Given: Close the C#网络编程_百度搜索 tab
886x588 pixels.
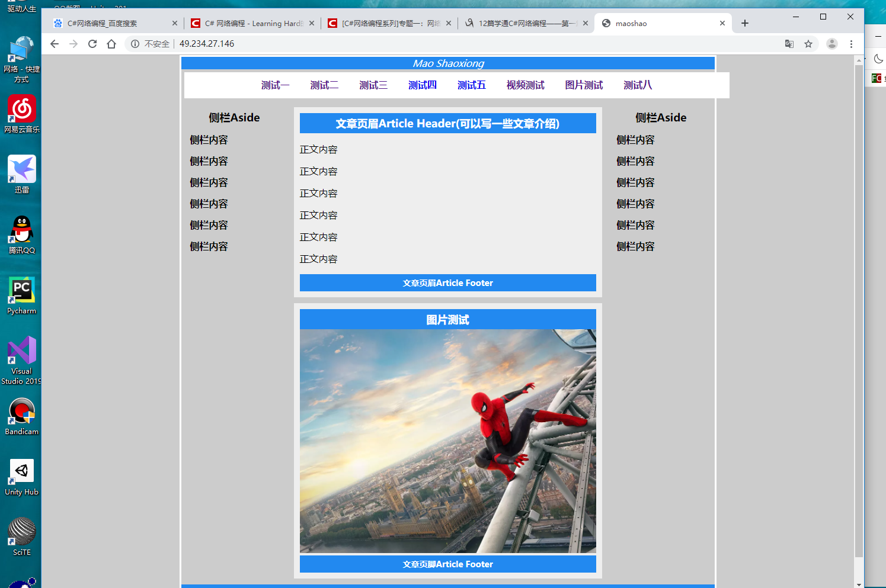Looking at the screenshot, I should (174, 23).
